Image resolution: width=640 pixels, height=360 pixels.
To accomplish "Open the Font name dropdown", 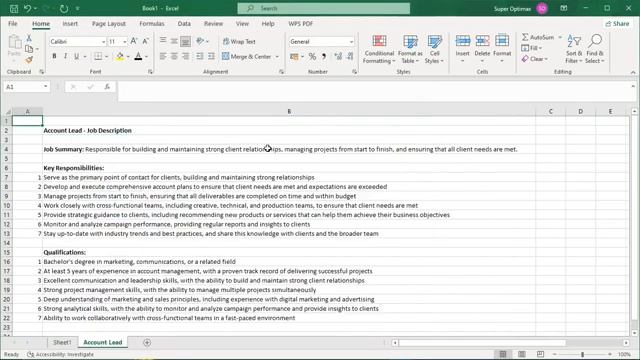I will point(103,42).
